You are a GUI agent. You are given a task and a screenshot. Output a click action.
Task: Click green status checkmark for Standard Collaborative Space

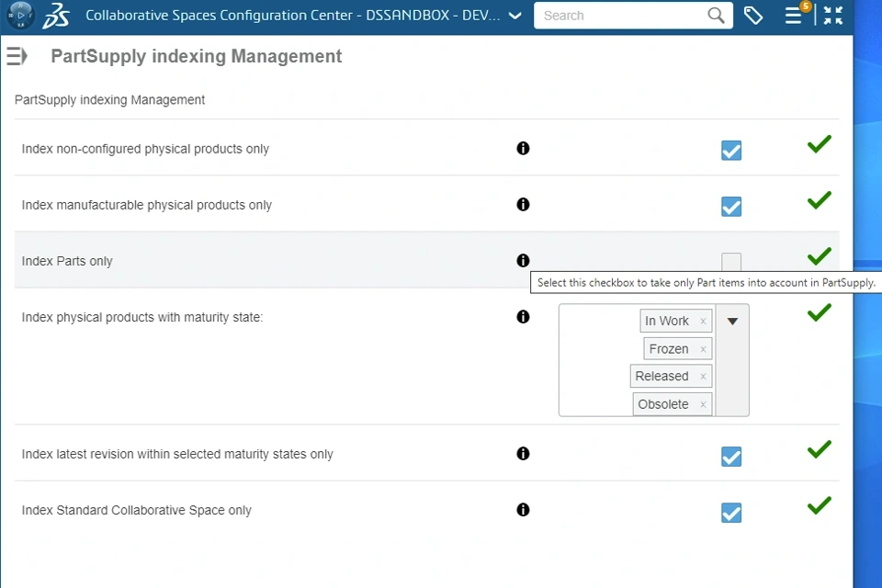[x=819, y=505]
